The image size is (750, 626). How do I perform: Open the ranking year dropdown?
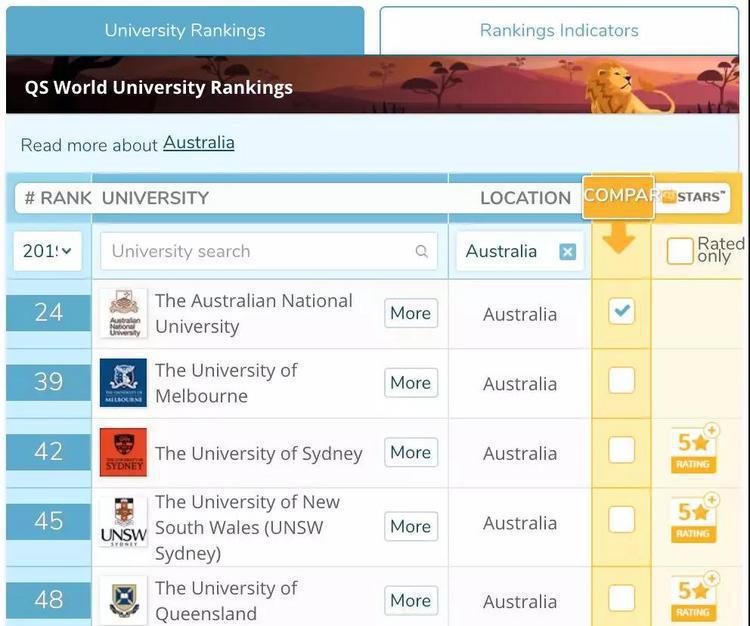[x=47, y=251]
